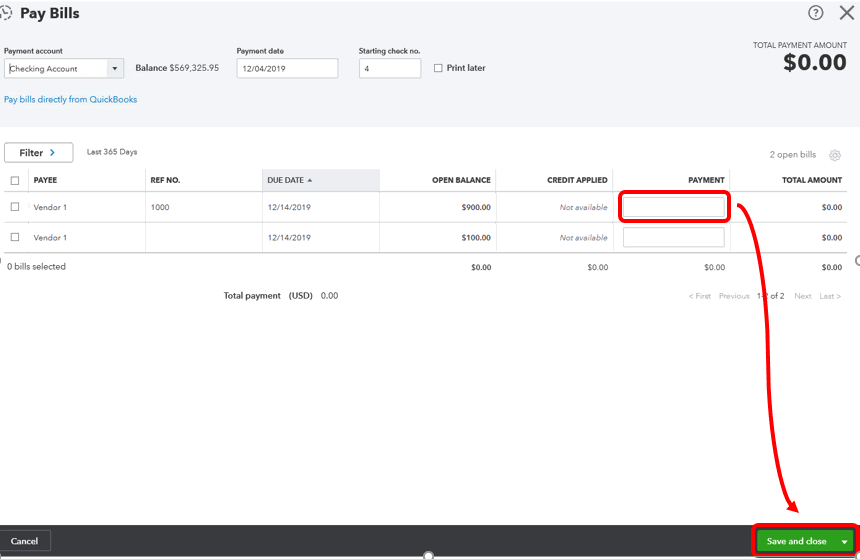Check the select-all bills header checkbox
This screenshot has height=559, width=860.
pos(15,180)
